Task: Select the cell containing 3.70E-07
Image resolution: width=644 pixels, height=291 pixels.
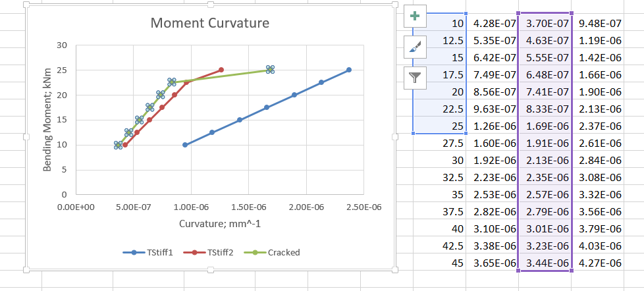Action: pyautogui.click(x=545, y=24)
